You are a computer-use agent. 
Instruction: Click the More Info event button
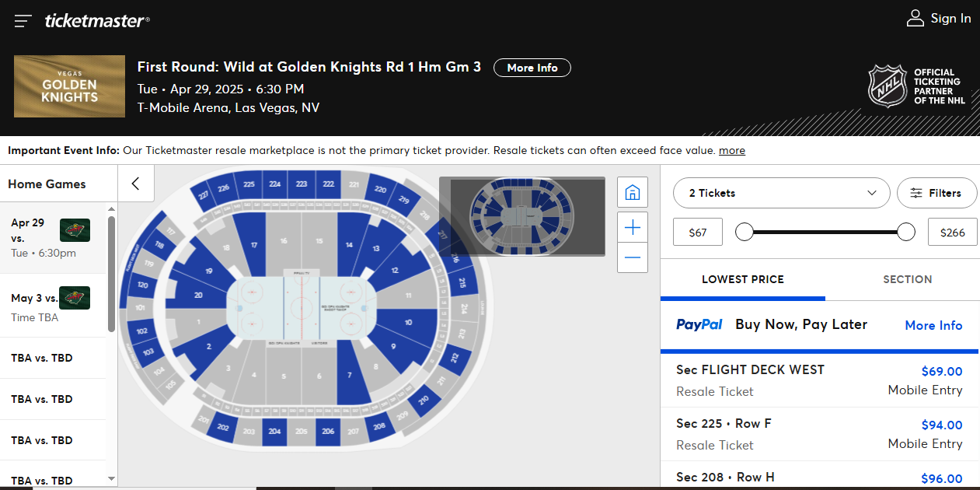(x=532, y=68)
